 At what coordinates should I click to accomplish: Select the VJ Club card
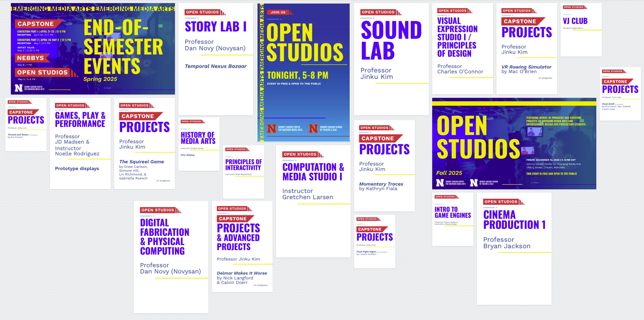pyautogui.click(x=581, y=30)
